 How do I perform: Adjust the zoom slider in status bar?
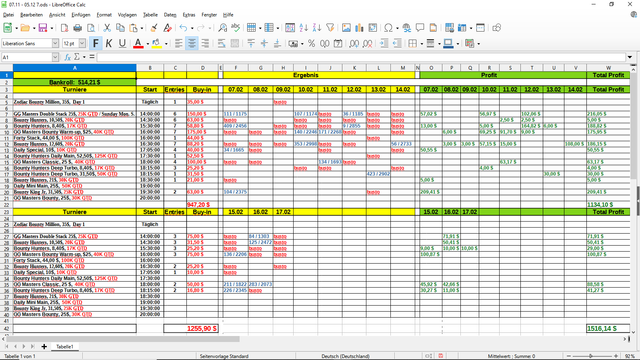click(x=591, y=356)
